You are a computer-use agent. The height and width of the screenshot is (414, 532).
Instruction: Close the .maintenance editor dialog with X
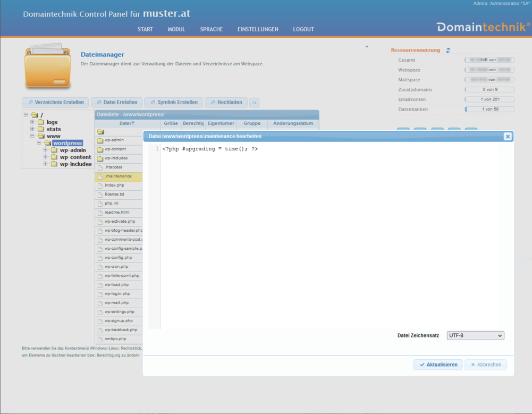tap(508, 137)
